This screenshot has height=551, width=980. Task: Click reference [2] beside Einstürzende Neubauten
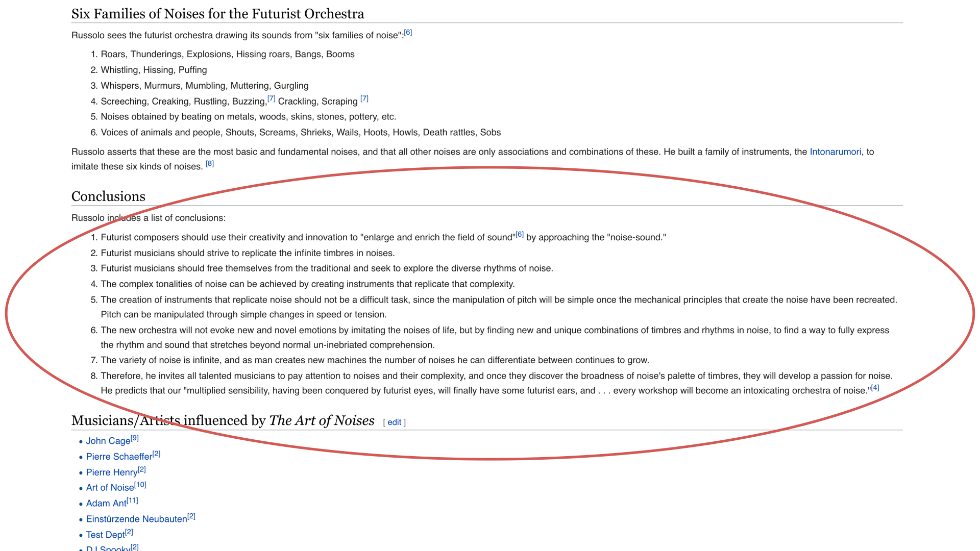(191, 516)
